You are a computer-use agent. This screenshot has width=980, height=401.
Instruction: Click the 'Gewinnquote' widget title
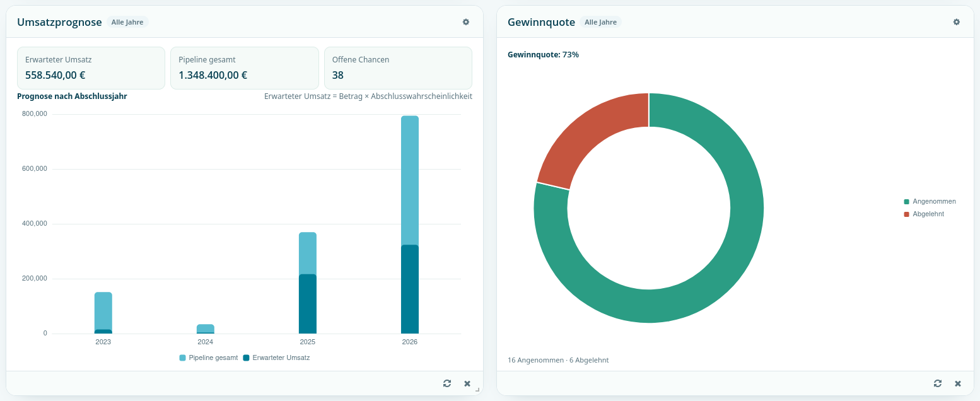pos(541,22)
